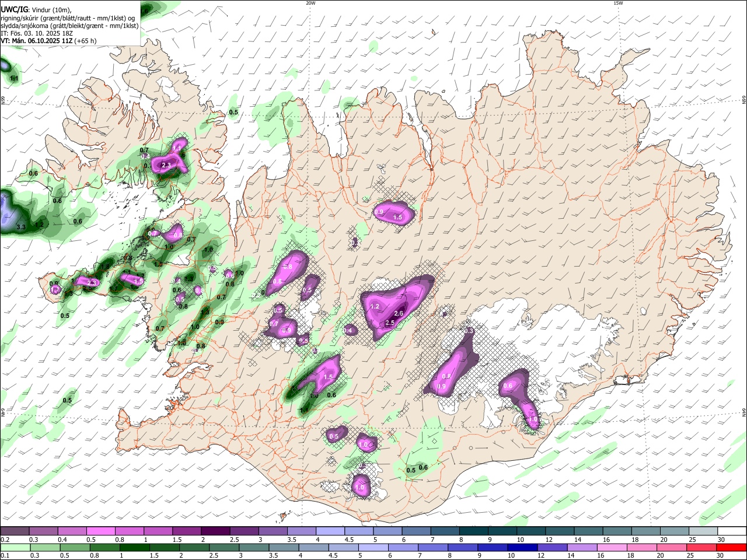This screenshot has height=560, width=747.
Task: Pick top-row legend swatch between 14 and 16
Action: [x=588, y=531]
